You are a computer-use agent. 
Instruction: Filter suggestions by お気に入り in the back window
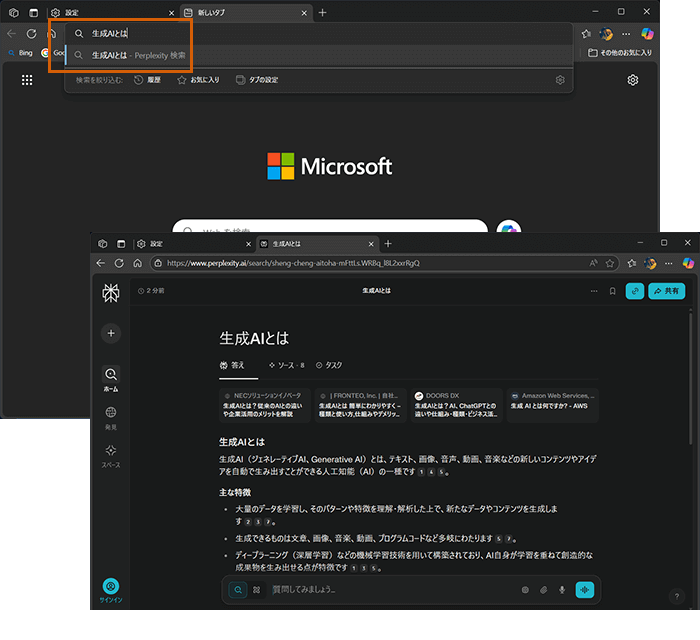[x=199, y=80]
